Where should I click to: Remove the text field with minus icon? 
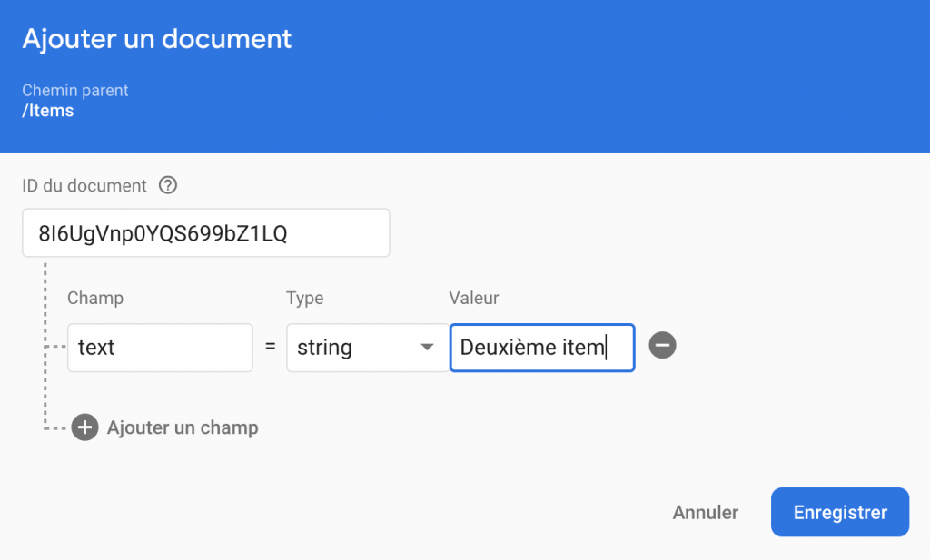click(x=662, y=346)
